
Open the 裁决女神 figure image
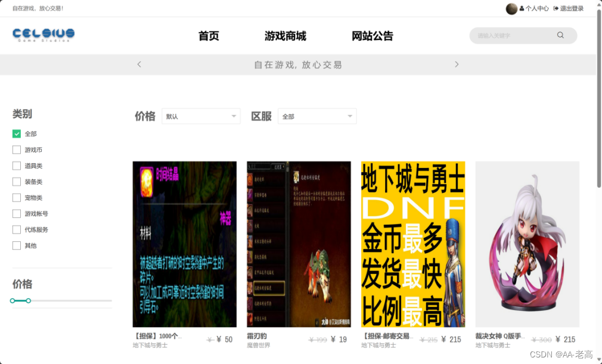[527, 244]
